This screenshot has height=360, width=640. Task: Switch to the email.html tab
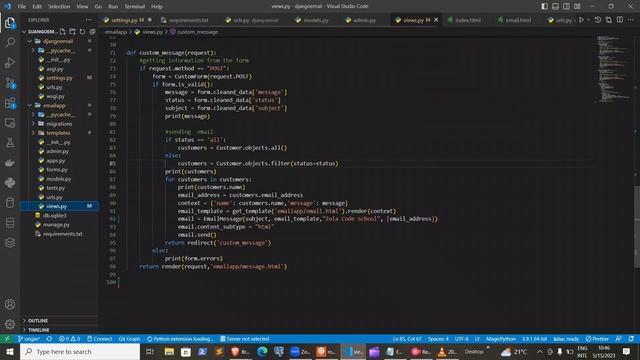click(518, 20)
